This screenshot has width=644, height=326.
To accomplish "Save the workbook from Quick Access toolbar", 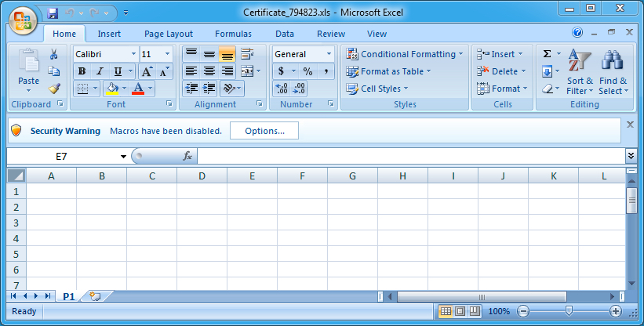I will (x=53, y=13).
